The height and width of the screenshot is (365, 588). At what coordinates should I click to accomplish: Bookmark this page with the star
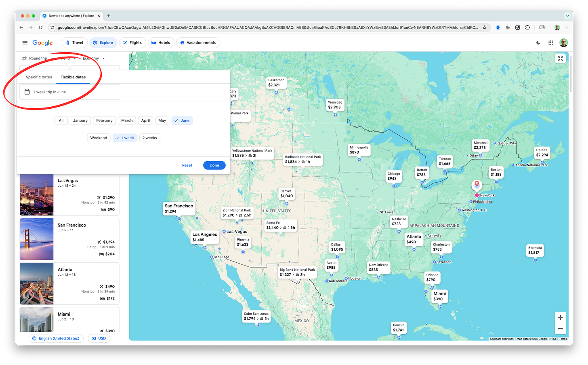485,27
